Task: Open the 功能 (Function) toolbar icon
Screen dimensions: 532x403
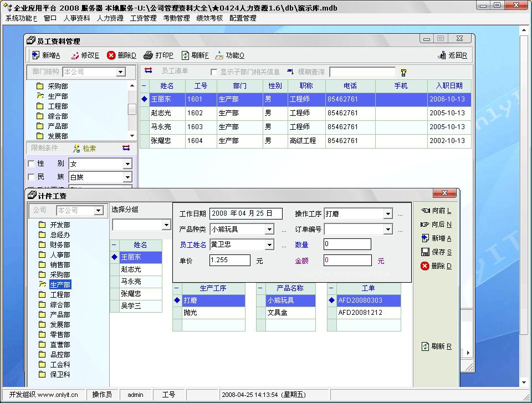Action: click(219, 55)
